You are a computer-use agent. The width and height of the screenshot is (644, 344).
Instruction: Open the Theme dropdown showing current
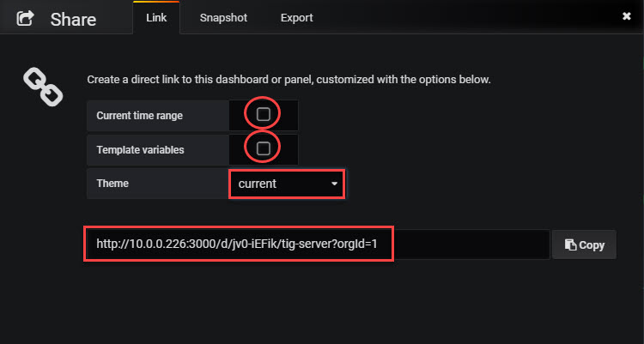[x=287, y=184]
